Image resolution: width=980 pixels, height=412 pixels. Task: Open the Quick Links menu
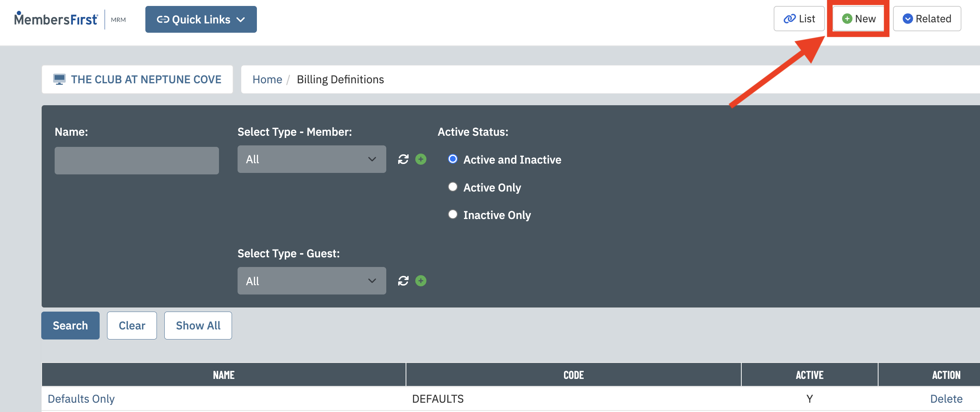pyautogui.click(x=201, y=18)
